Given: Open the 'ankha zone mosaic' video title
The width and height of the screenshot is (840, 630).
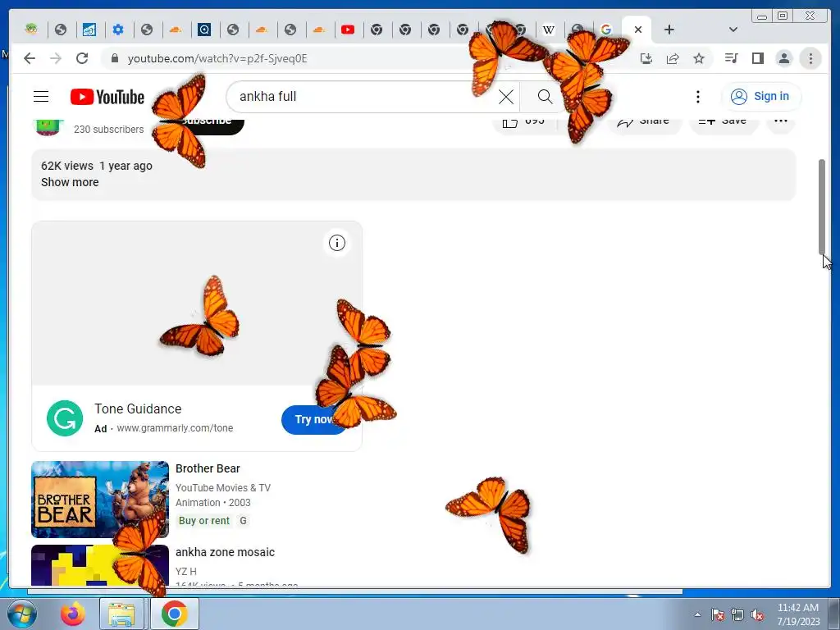Looking at the screenshot, I should pos(225,552).
